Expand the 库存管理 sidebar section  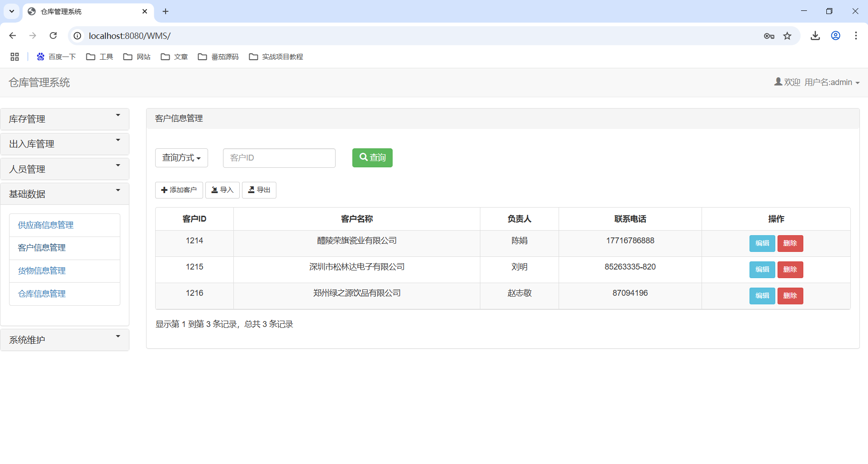pos(65,119)
